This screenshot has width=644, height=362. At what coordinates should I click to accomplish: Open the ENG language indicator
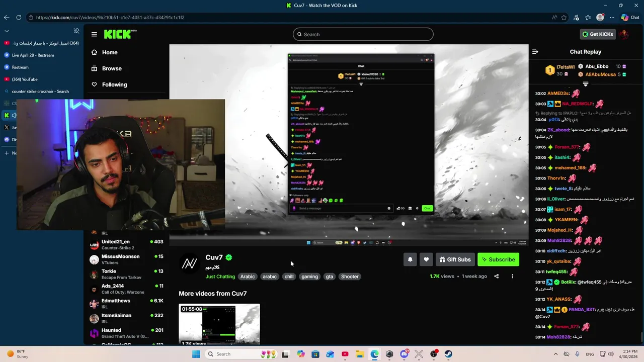[589, 354]
